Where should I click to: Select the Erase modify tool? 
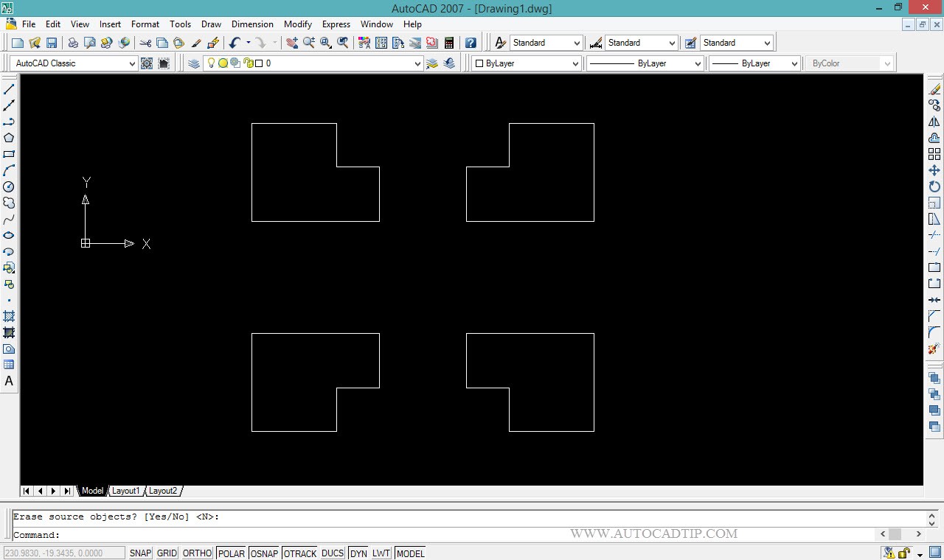click(934, 89)
